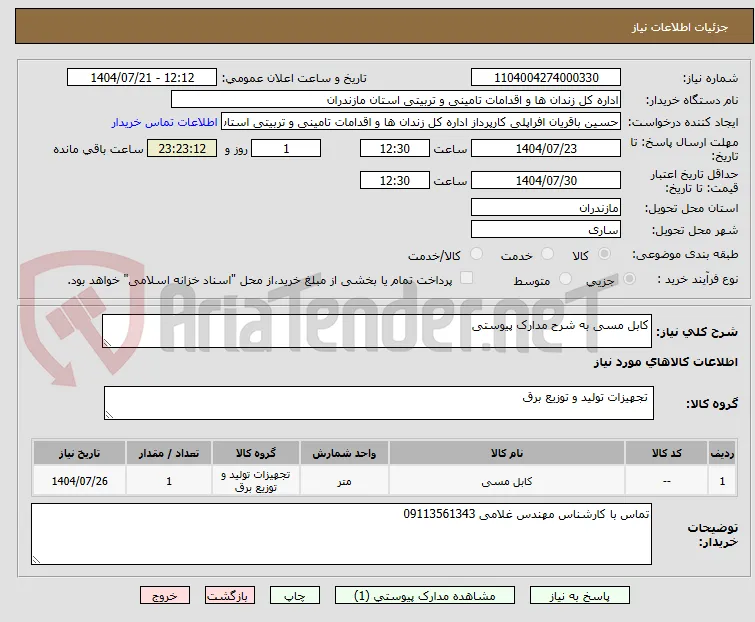Viewport: 755px width, 622px height.
Task: Click the remaining time field 23:23:12
Action: click(x=182, y=148)
